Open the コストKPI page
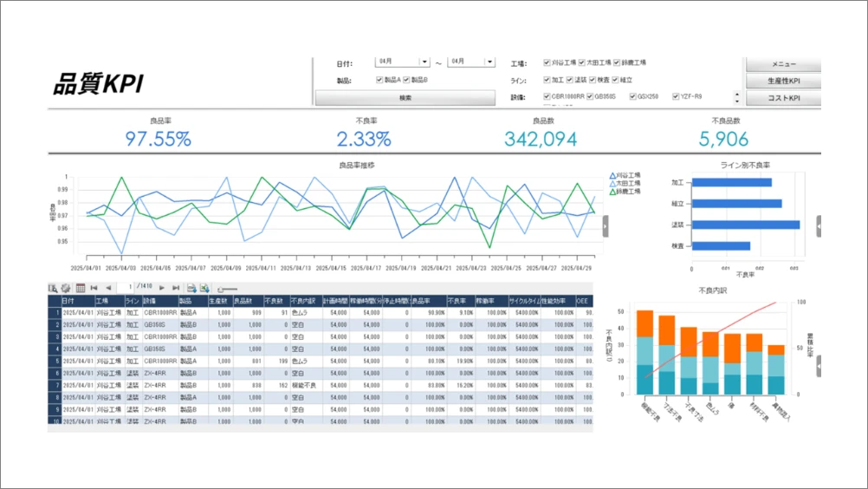This screenshot has width=868, height=489. [783, 98]
